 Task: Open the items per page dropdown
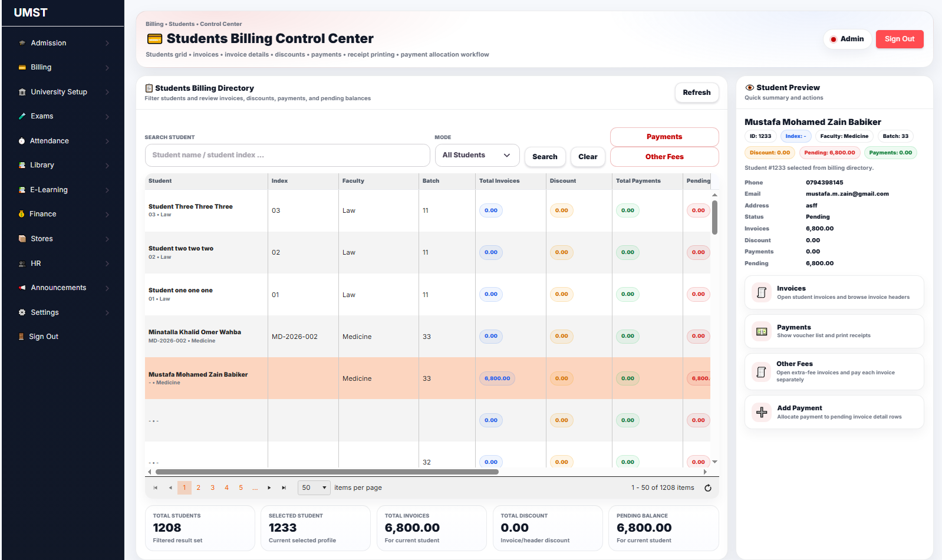tap(314, 487)
